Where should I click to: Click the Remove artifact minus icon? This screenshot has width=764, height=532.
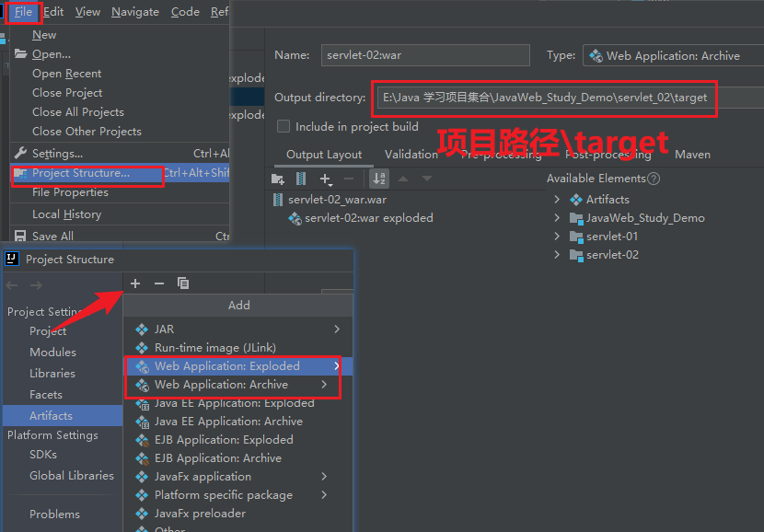159,283
